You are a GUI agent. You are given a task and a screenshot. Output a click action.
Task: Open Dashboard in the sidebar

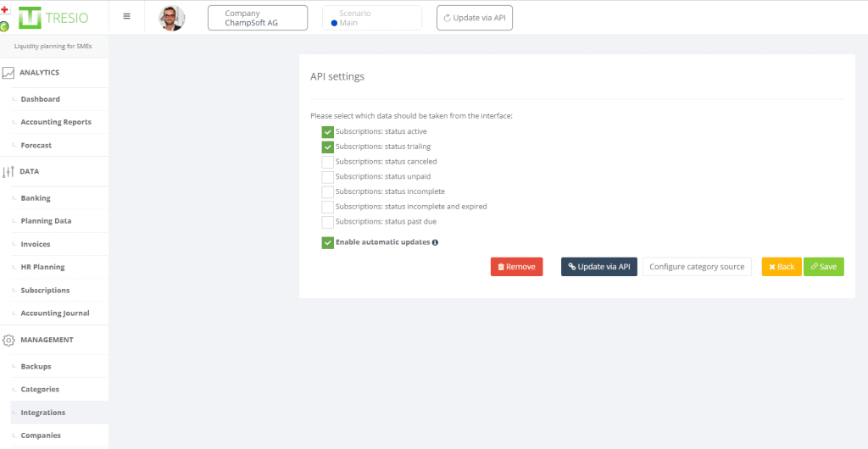pos(41,99)
